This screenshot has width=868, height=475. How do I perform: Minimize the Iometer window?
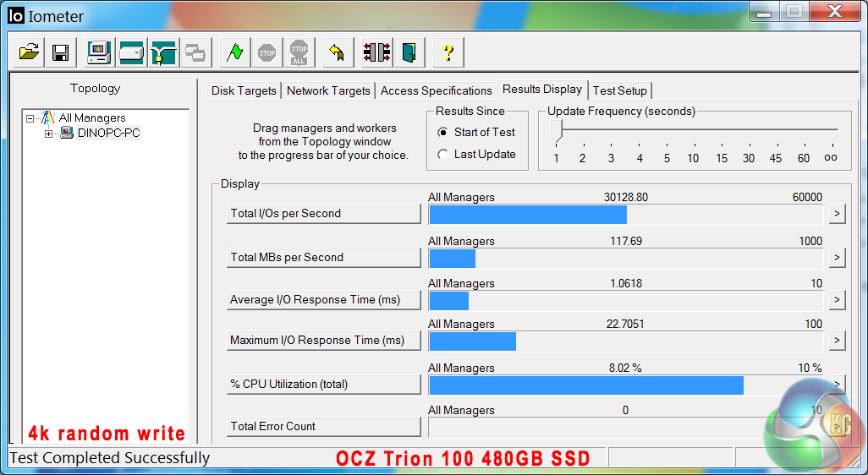764,11
